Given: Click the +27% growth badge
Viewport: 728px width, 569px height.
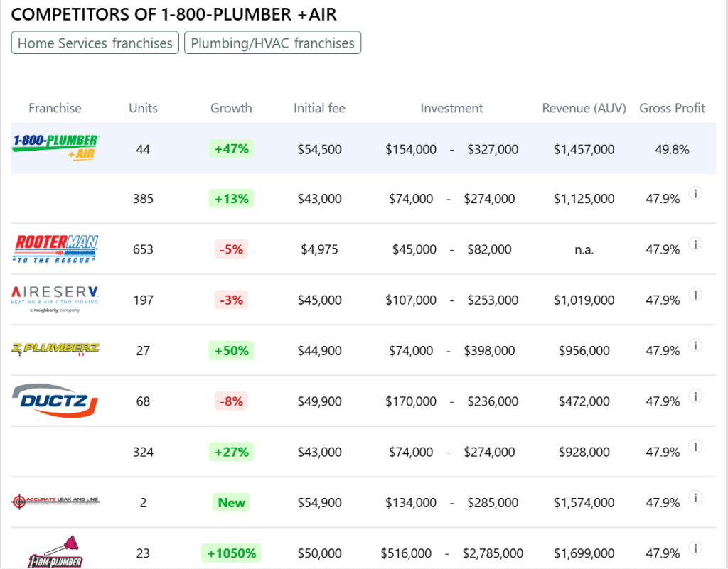Looking at the screenshot, I should tap(231, 451).
